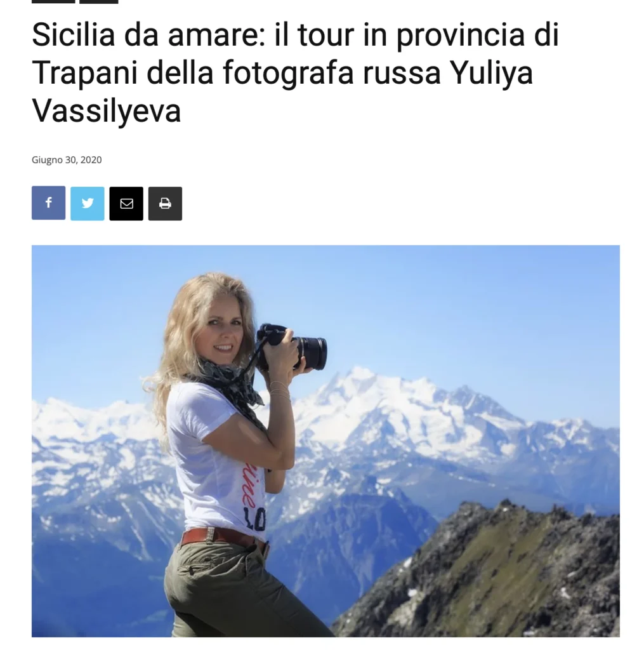Select the first dark category tag above the headline
Screen dimensions: 644x650
pyautogui.click(x=53, y=1)
